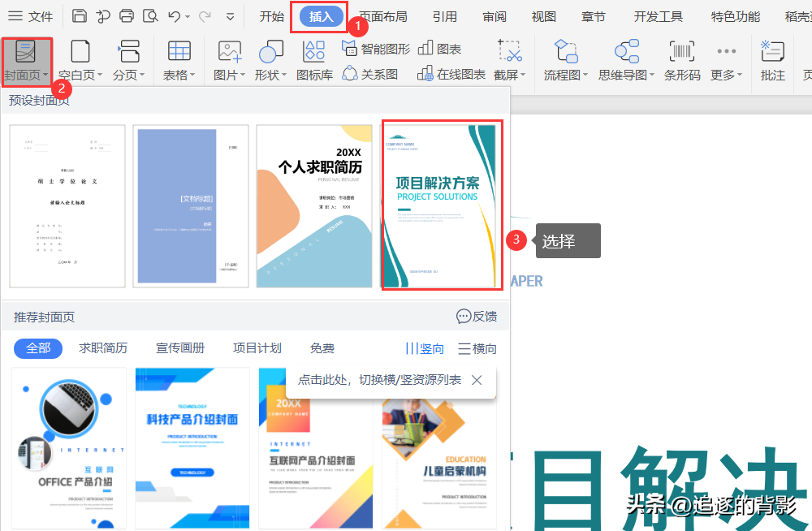Switch to the 章节 tab

click(x=594, y=16)
